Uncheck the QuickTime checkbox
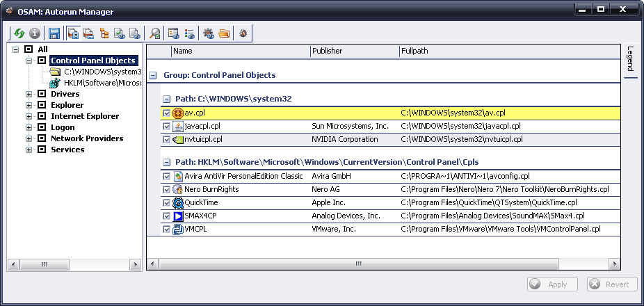 click(x=166, y=202)
